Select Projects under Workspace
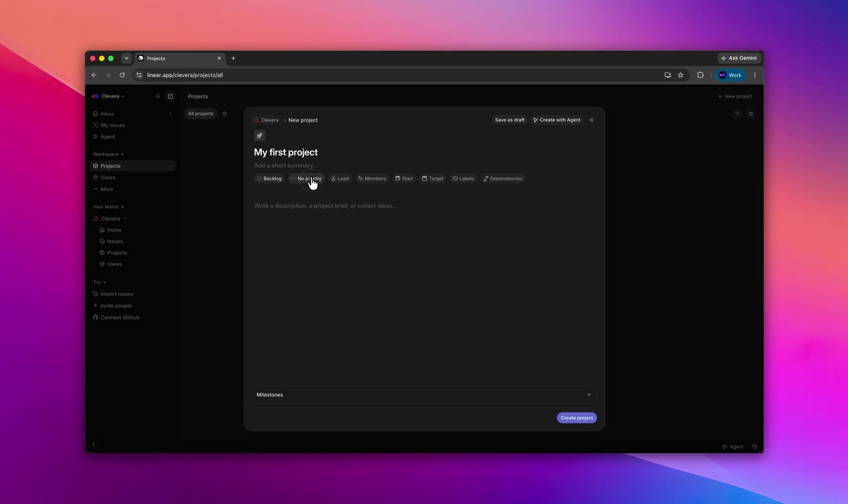The width and height of the screenshot is (848, 504). click(x=132, y=166)
